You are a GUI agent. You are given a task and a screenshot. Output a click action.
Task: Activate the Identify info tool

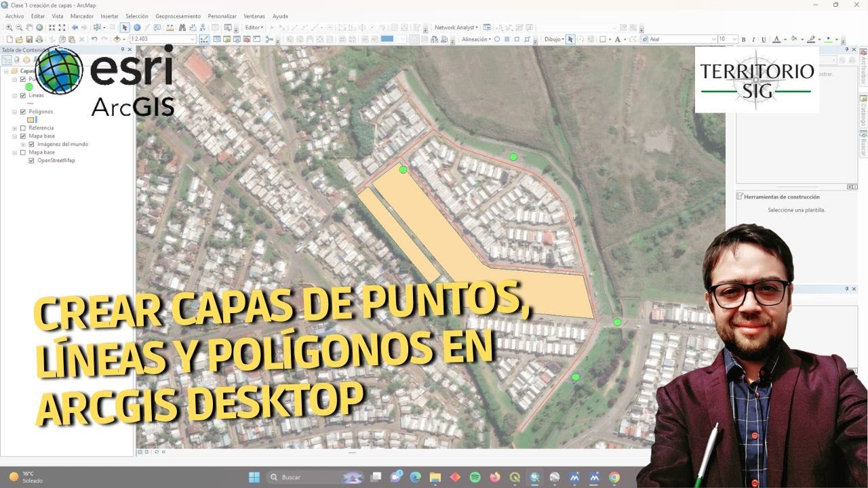(x=137, y=28)
